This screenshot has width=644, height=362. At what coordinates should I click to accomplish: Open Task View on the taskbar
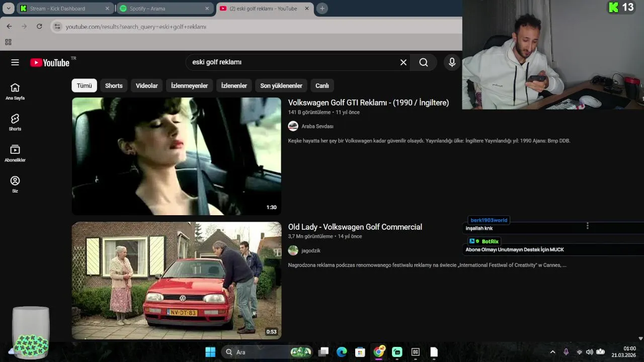click(324, 352)
